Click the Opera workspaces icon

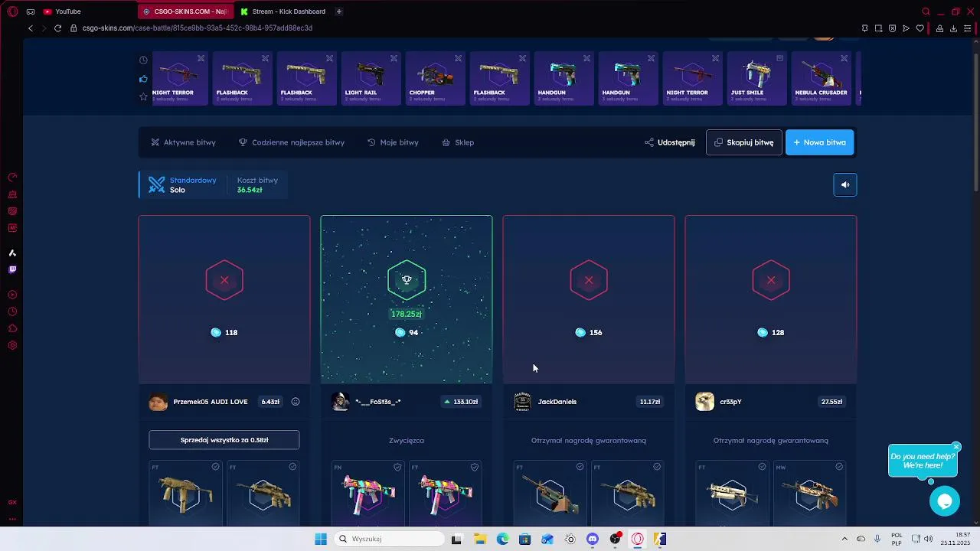[31, 11]
